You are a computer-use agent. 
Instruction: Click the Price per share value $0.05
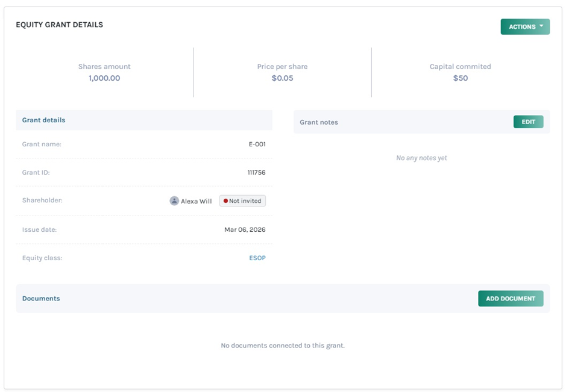tap(282, 78)
